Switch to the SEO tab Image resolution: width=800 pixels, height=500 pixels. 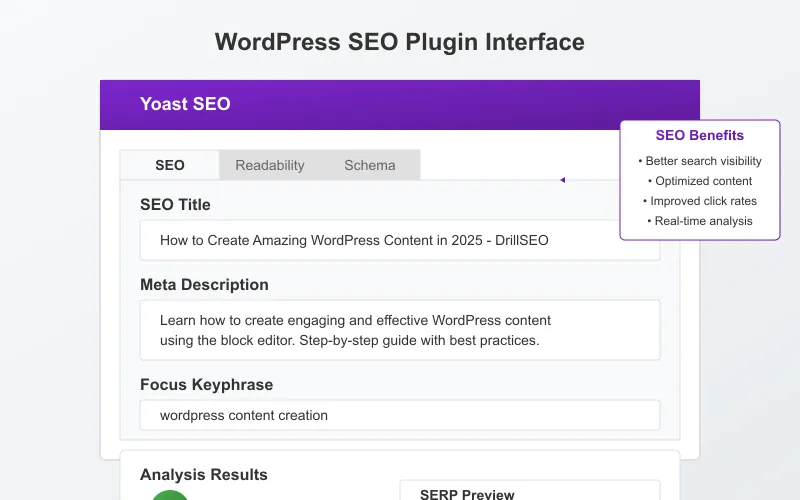tap(170, 165)
